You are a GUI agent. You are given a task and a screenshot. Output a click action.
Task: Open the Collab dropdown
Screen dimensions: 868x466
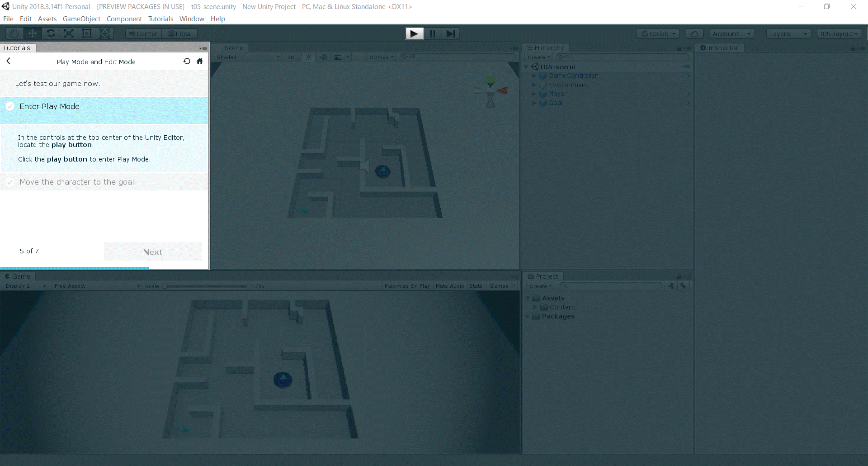[x=658, y=33]
